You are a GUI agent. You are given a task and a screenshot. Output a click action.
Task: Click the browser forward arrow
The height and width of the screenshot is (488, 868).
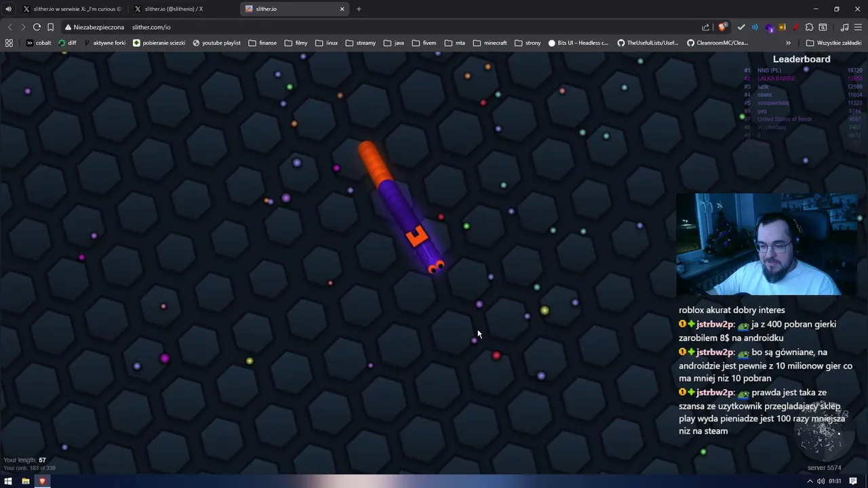tap(23, 27)
